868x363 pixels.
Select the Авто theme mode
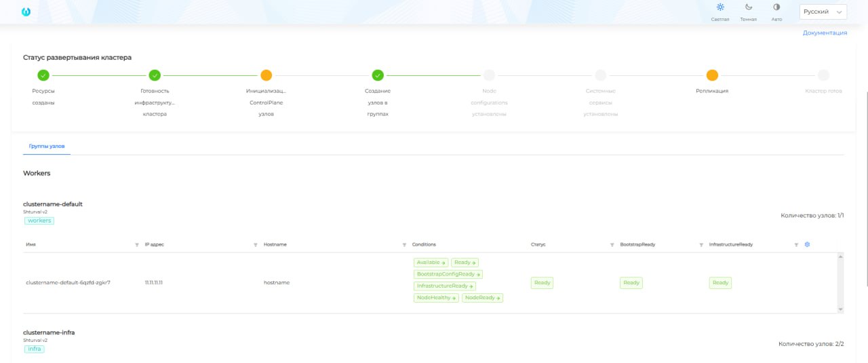[776, 12]
